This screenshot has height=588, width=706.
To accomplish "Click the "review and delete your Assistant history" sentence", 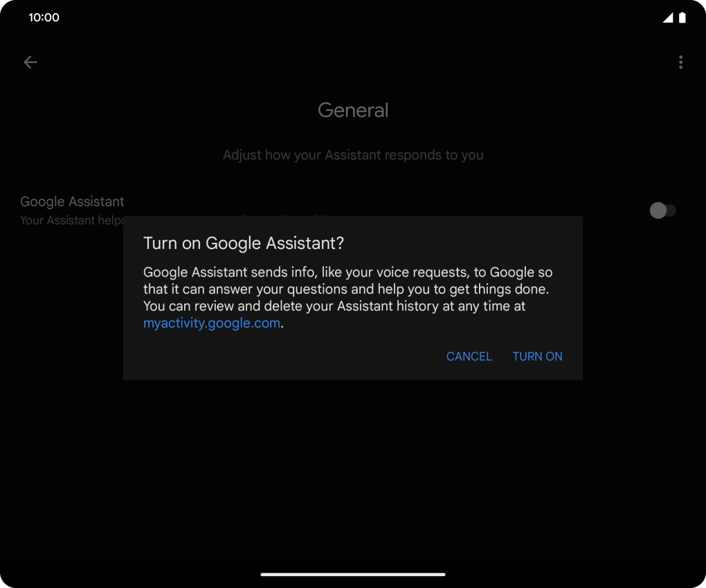I will tap(334, 306).
